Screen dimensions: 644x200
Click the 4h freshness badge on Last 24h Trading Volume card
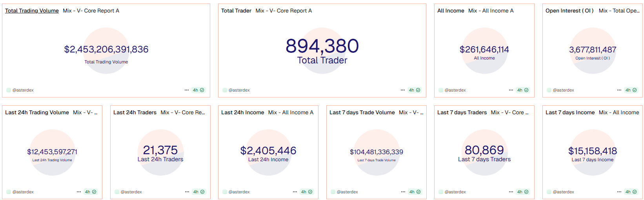[91, 192]
